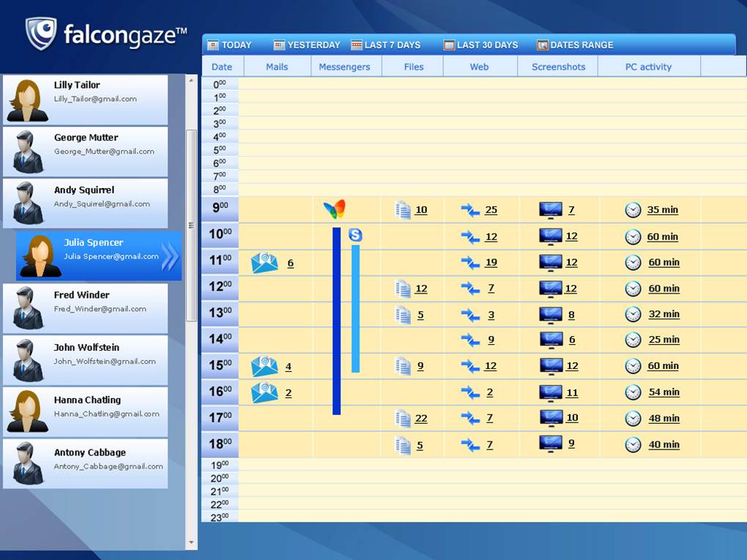Click the dark blue messenger session bar
The height and width of the screenshot is (560, 747).
[x=336, y=321]
